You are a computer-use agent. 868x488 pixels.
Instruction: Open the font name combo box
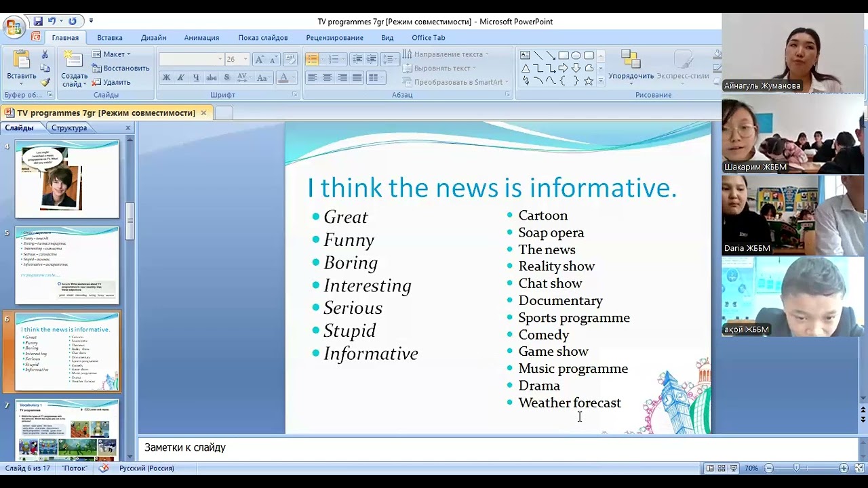[191, 59]
